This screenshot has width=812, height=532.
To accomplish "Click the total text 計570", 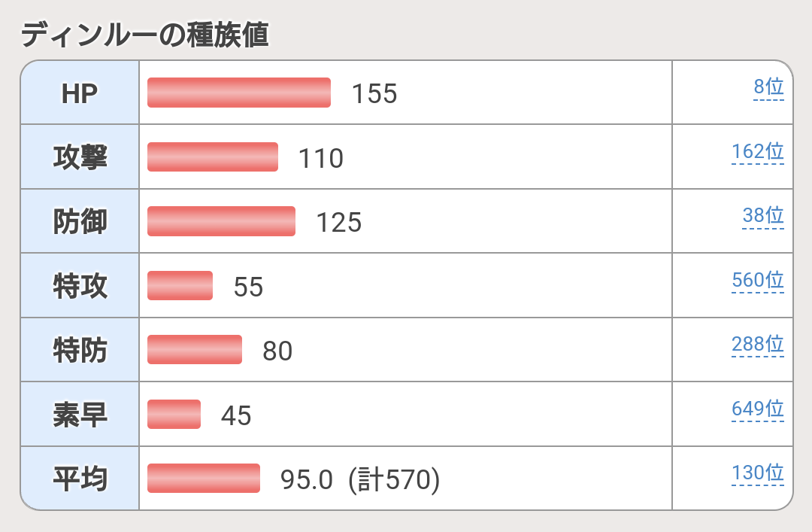I will (x=394, y=479).
